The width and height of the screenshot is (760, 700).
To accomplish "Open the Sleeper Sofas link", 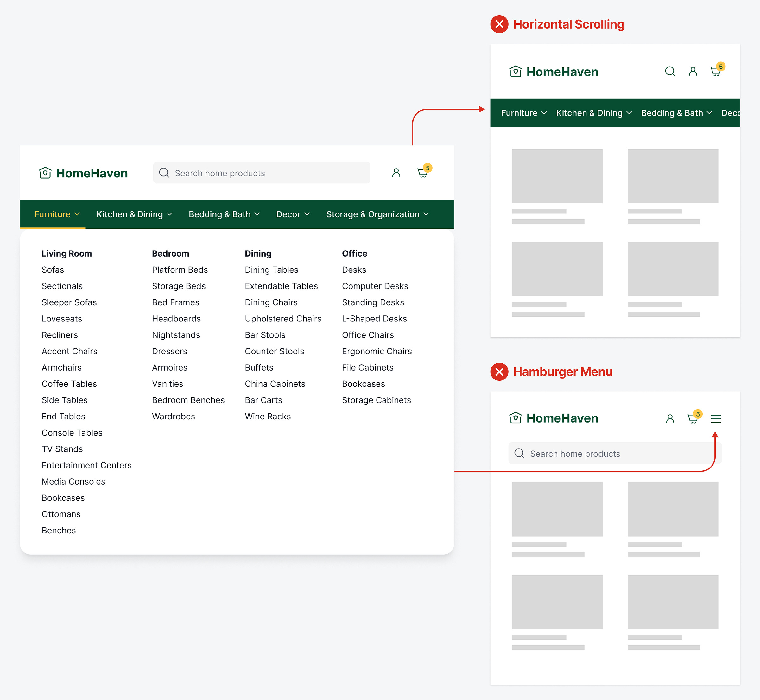I will [69, 302].
